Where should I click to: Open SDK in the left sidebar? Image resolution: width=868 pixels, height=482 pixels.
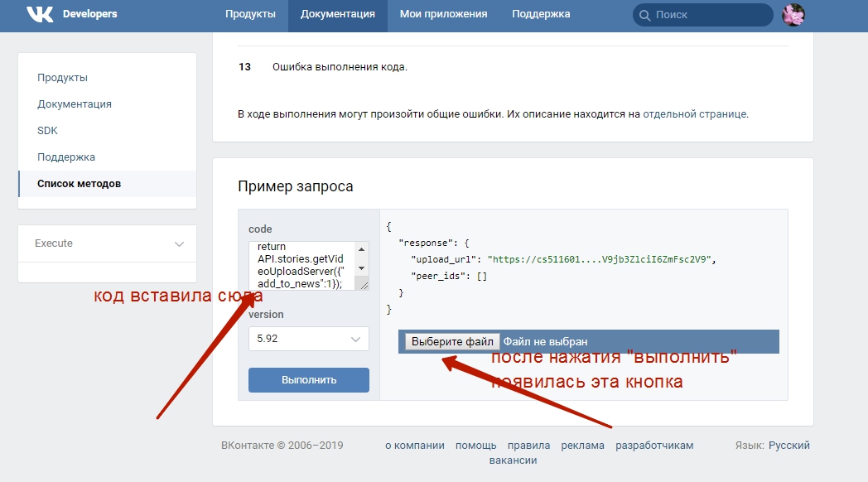point(47,131)
